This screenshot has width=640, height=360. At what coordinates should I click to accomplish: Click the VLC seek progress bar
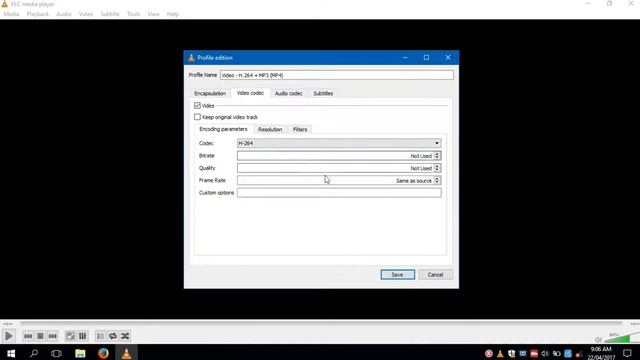click(321, 324)
